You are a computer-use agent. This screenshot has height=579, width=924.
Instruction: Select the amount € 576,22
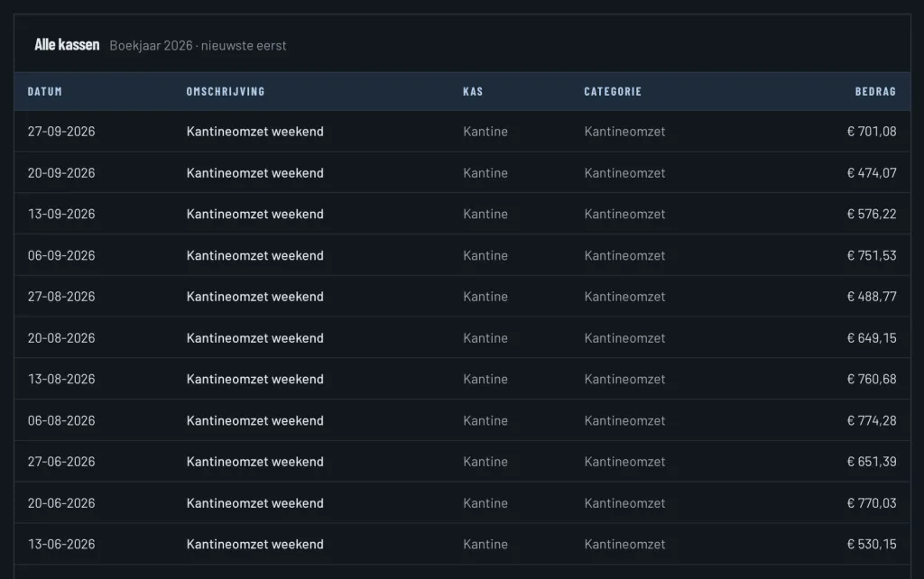coord(872,214)
